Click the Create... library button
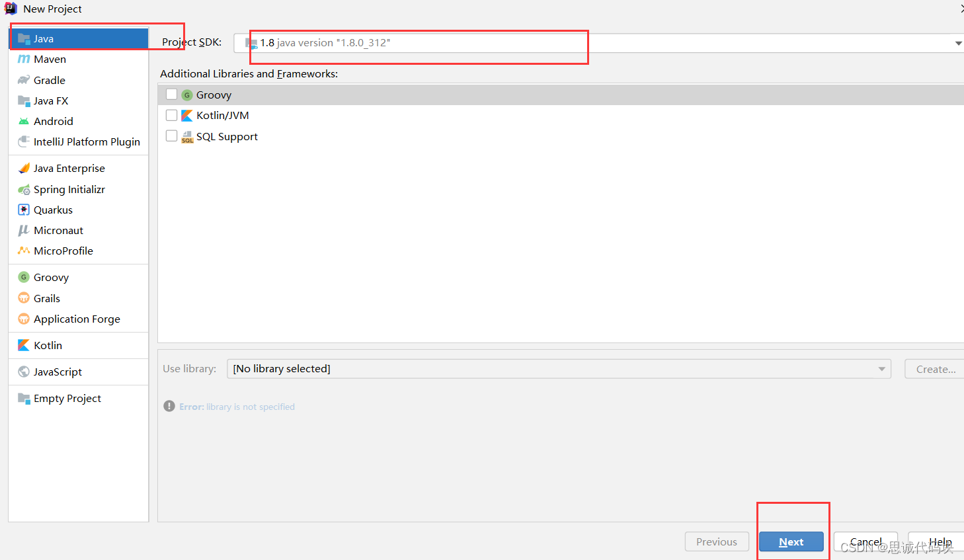This screenshot has width=964, height=560. (934, 369)
